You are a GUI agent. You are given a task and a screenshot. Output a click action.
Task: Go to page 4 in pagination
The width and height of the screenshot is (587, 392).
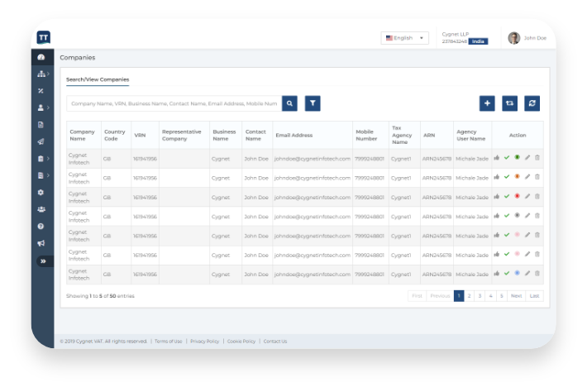click(491, 296)
